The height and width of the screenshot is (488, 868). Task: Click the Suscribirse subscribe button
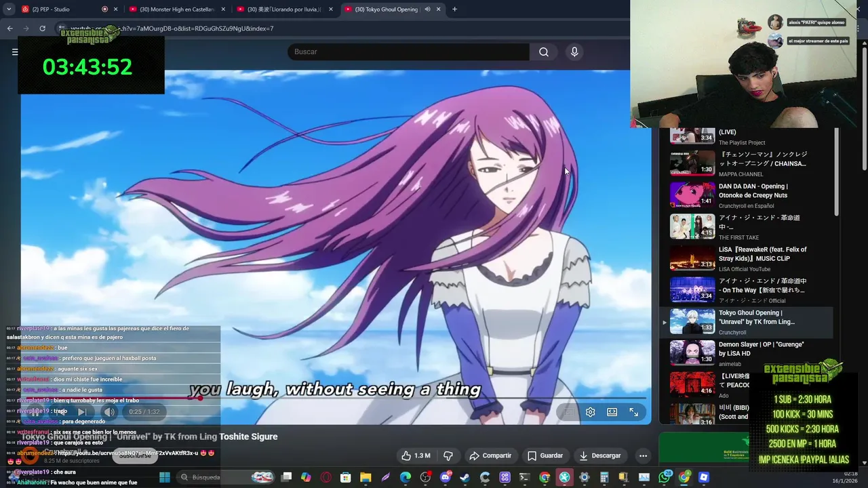[135, 455]
